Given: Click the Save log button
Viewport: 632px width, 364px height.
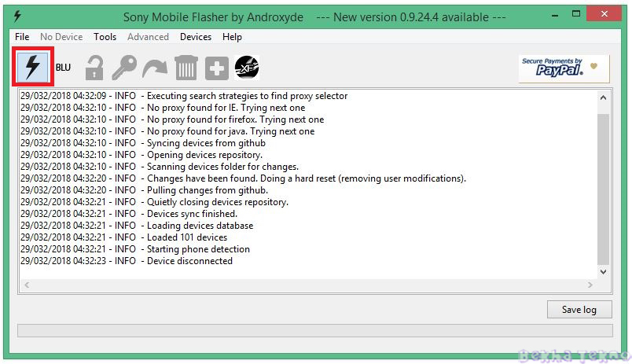Looking at the screenshot, I should [x=579, y=309].
